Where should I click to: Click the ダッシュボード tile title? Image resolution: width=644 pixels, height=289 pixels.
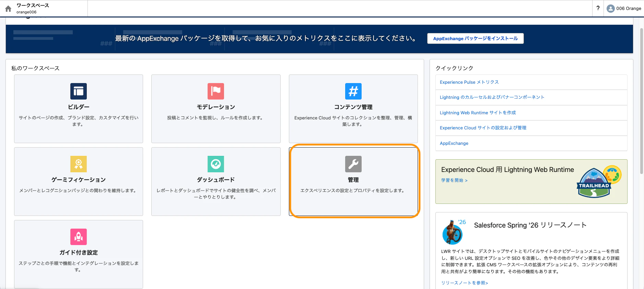coord(216,180)
